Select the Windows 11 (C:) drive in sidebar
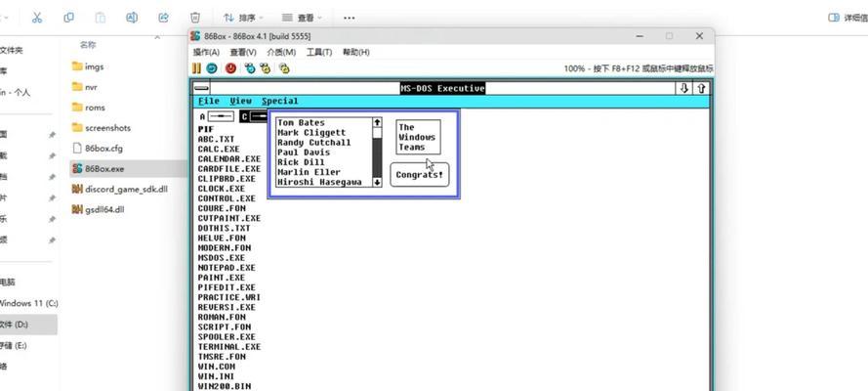 [x=28, y=303]
